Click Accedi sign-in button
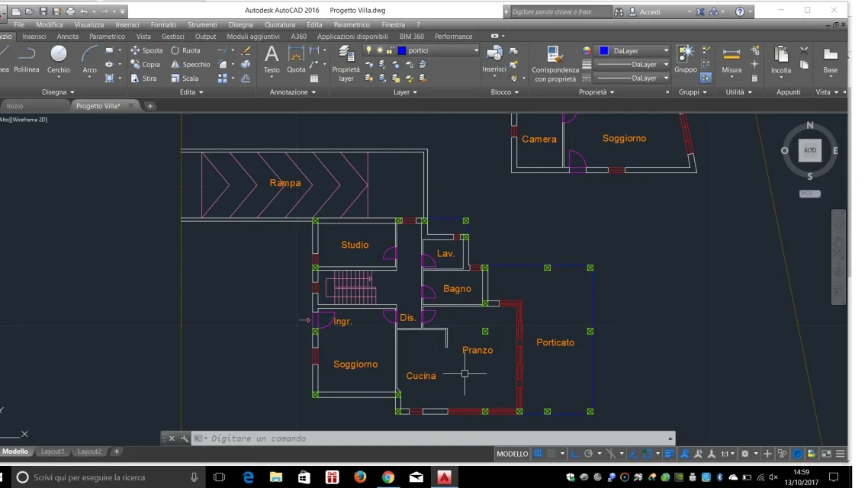Image resolution: width=868 pixels, height=488 pixels. pos(645,11)
